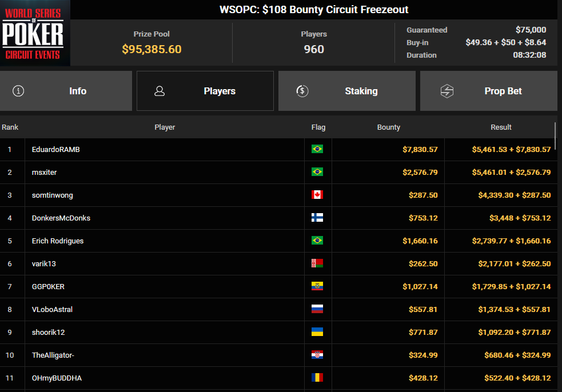
Task: Open the Info tab
Action: (66, 91)
